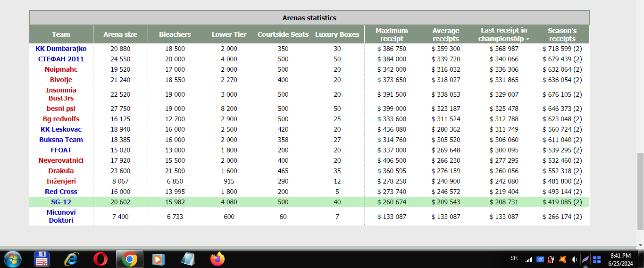Sort by the Bleachers header

pos(175,34)
